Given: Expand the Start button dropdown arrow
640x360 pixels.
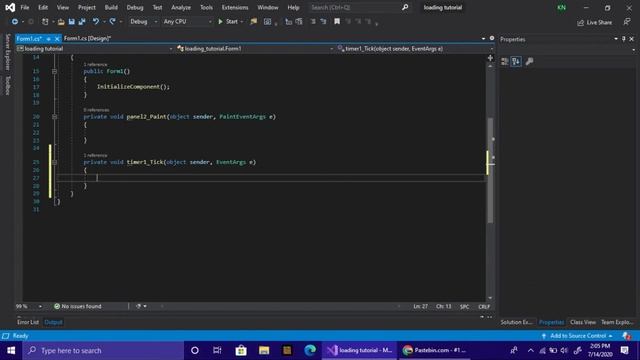Looking at the screenshot, I should click(242, 22).
